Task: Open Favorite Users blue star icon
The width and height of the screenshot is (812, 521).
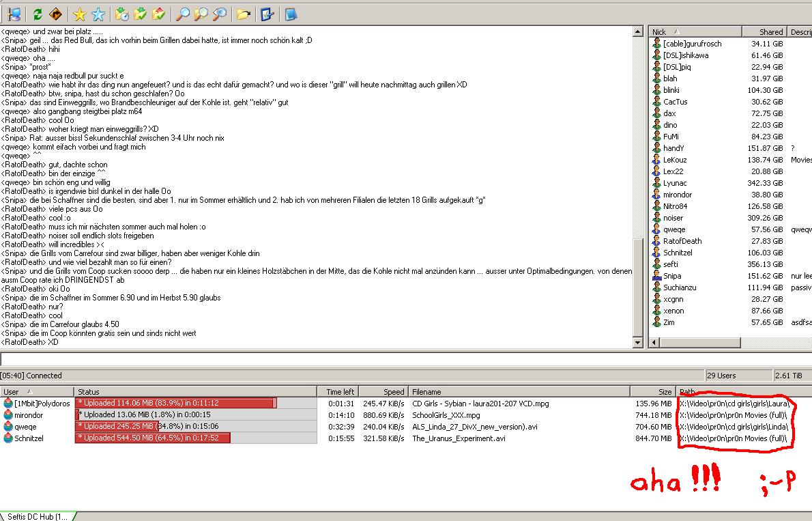Action: click(x=98, y=14)
